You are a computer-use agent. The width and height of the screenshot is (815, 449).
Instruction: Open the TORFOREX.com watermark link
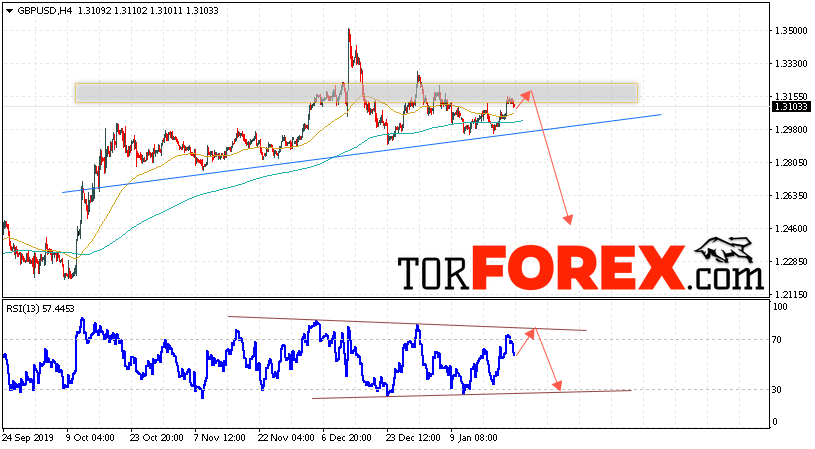[x=581, y=268]
